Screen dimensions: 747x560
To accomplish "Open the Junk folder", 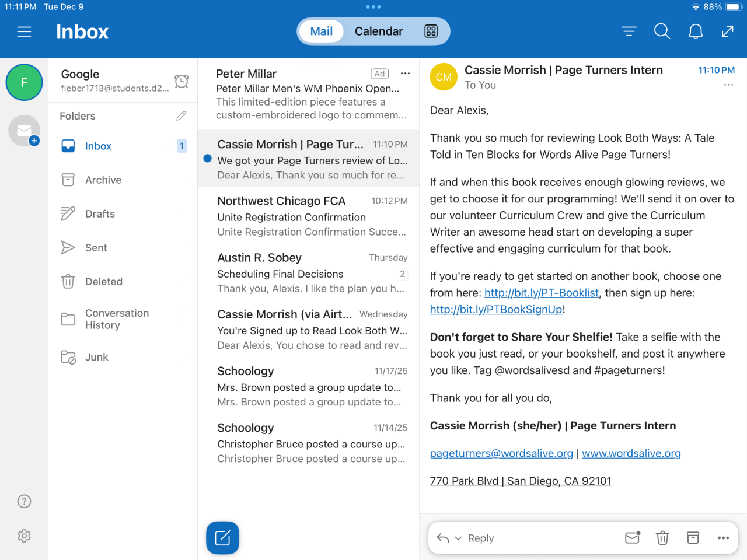I will [x=123, y=357].
